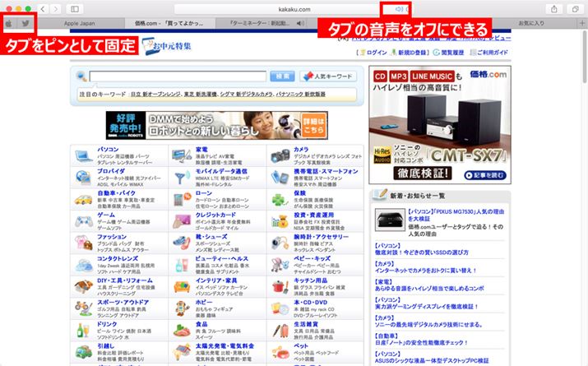Click the laptop icon for パソコン

[83, 155]
